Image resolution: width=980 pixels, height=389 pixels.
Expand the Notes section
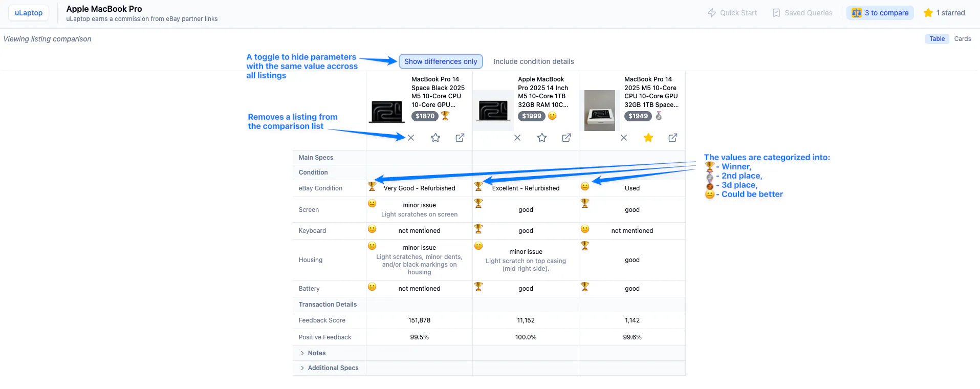(313, 353)
